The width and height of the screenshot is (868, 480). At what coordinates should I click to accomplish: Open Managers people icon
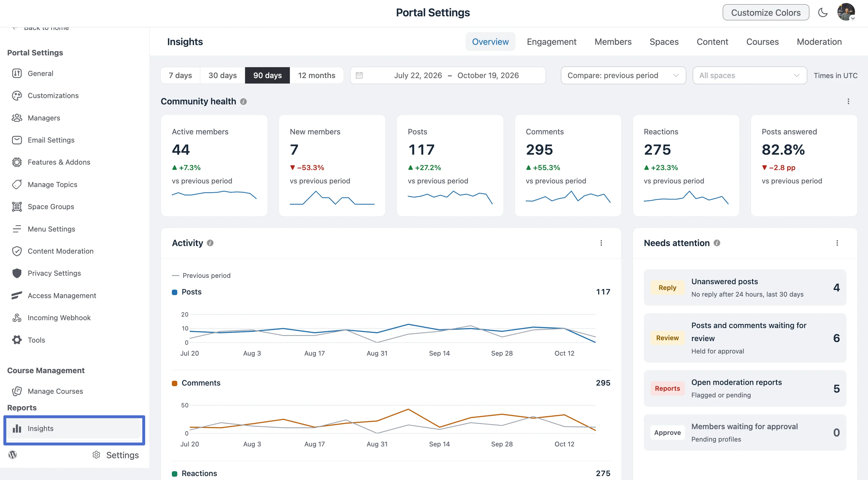(17, 118)
